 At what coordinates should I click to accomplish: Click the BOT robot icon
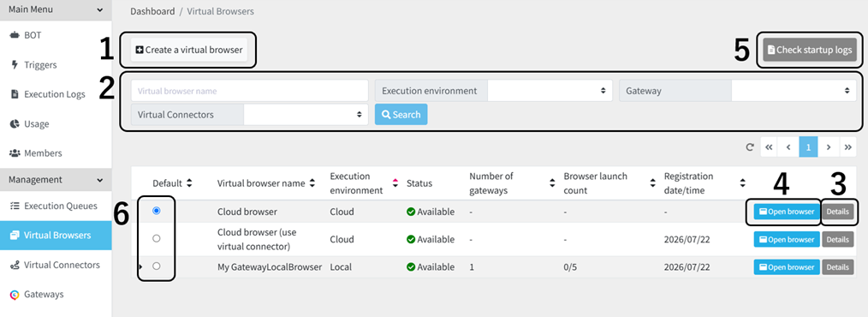[15, 35]
